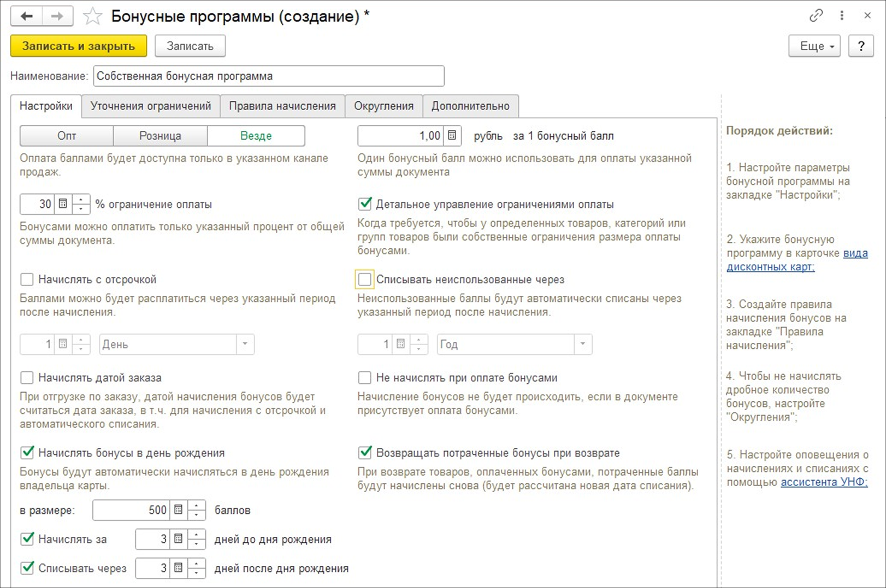Open the 'Округления' tab
Screen dimensions: 886x588
[384, 106]
